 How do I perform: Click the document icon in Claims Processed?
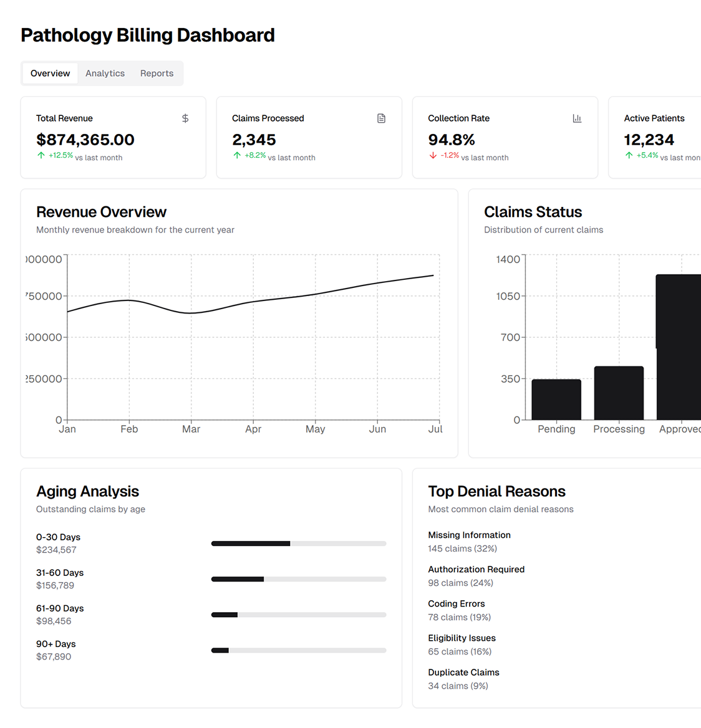tap(381, 118)
